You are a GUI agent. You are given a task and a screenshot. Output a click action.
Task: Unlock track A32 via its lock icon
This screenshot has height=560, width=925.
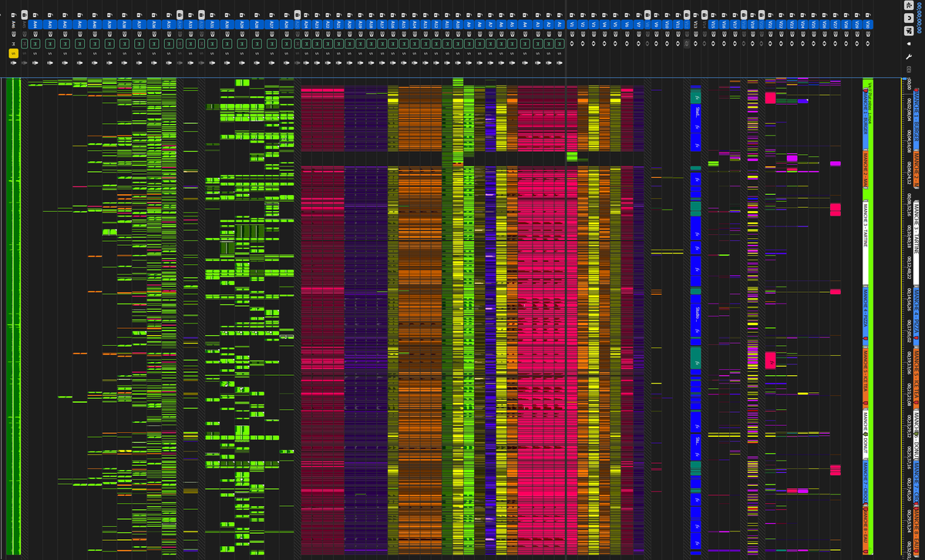coord(201,15)
